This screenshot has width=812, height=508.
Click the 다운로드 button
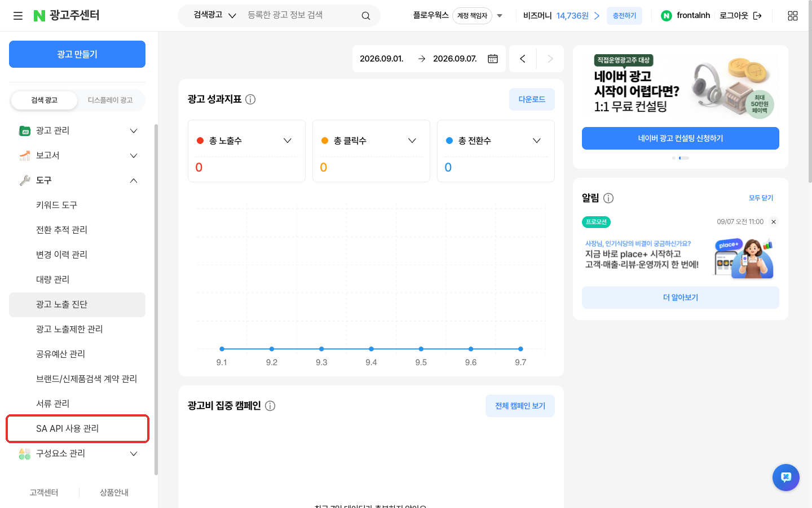[x=532, y=99]
